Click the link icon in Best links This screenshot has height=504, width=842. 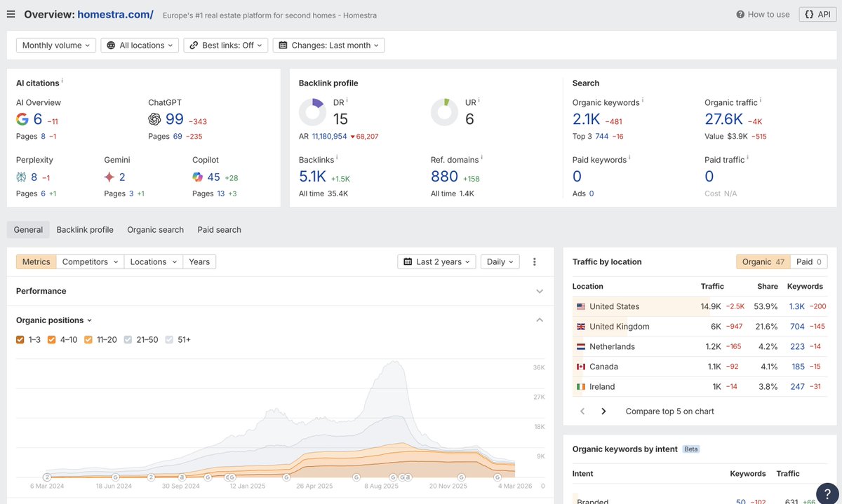[x=194, y=45]
